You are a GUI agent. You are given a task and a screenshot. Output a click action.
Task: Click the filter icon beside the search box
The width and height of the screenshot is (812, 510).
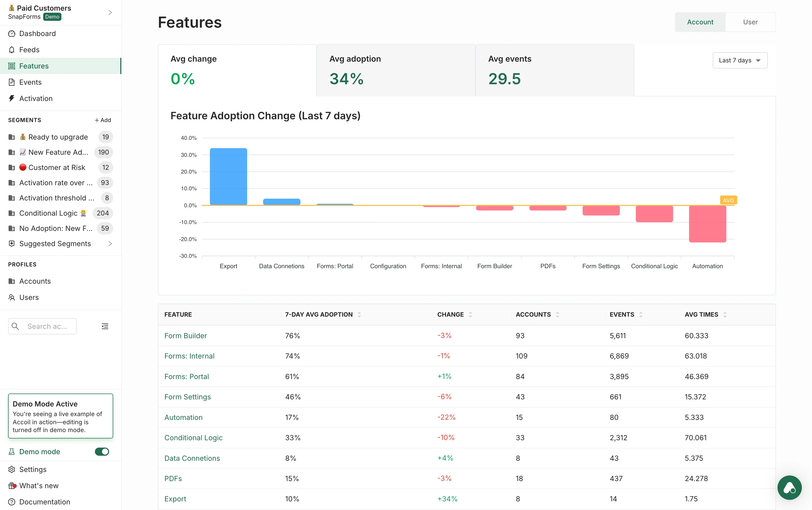click(105, 326)
